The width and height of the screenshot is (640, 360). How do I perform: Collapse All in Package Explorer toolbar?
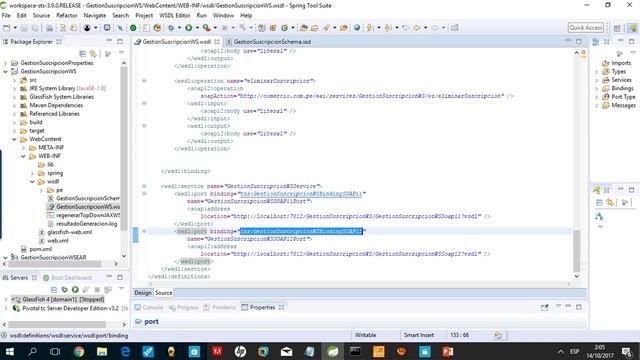82,53
